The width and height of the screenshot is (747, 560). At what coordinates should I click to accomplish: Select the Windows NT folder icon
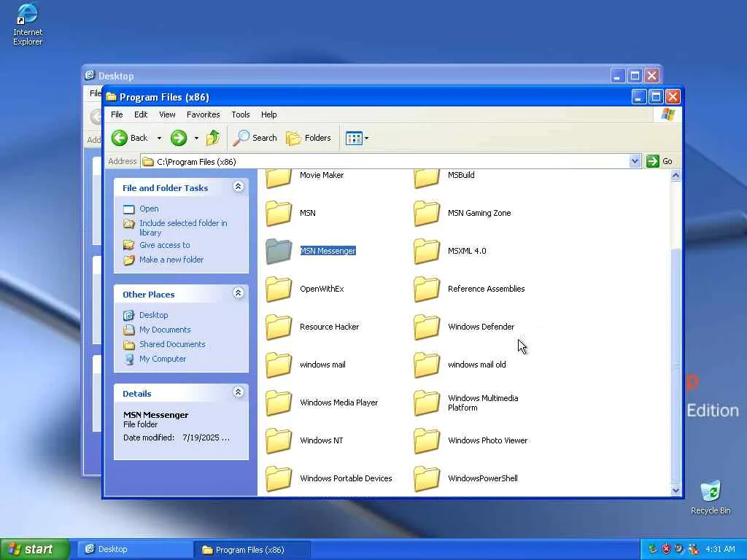pyautogui.click(x=279, y=440)
